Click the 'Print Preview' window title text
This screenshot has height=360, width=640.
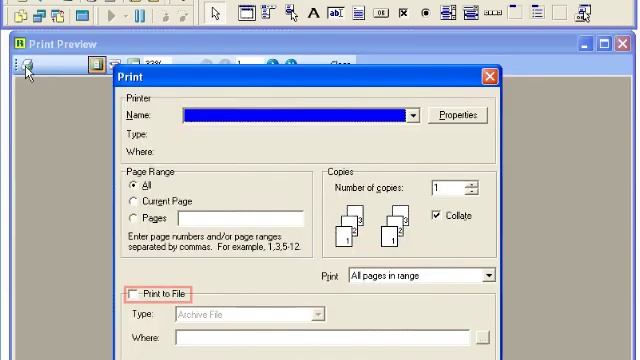coord(63,44)
